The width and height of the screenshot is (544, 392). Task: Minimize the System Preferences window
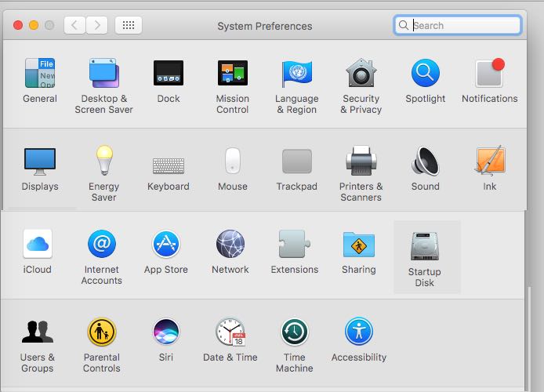click(x=34, y=25)
